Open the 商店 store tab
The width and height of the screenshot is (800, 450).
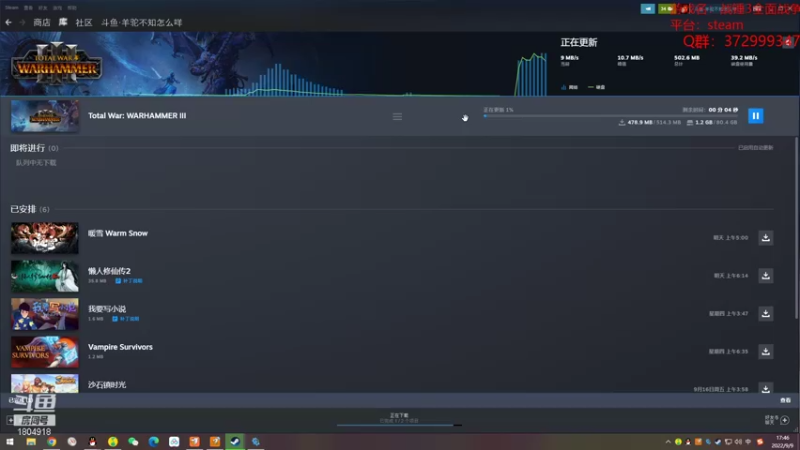tap(42, 22)
